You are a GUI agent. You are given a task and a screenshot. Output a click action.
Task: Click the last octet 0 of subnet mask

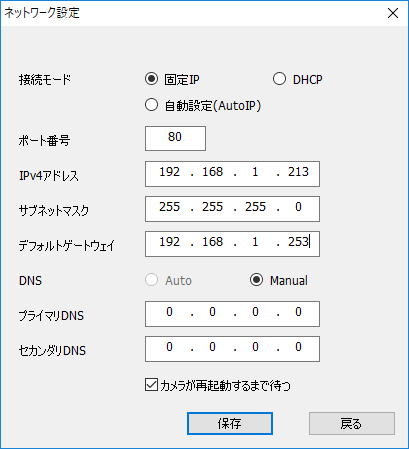pos(298,207)
